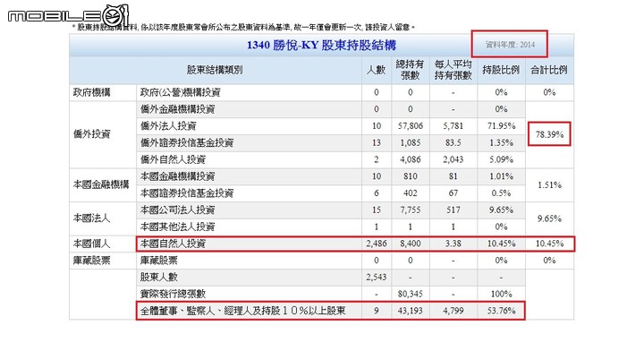
Task: Click the 57,806 total shares value
Action: coord(411,126)
